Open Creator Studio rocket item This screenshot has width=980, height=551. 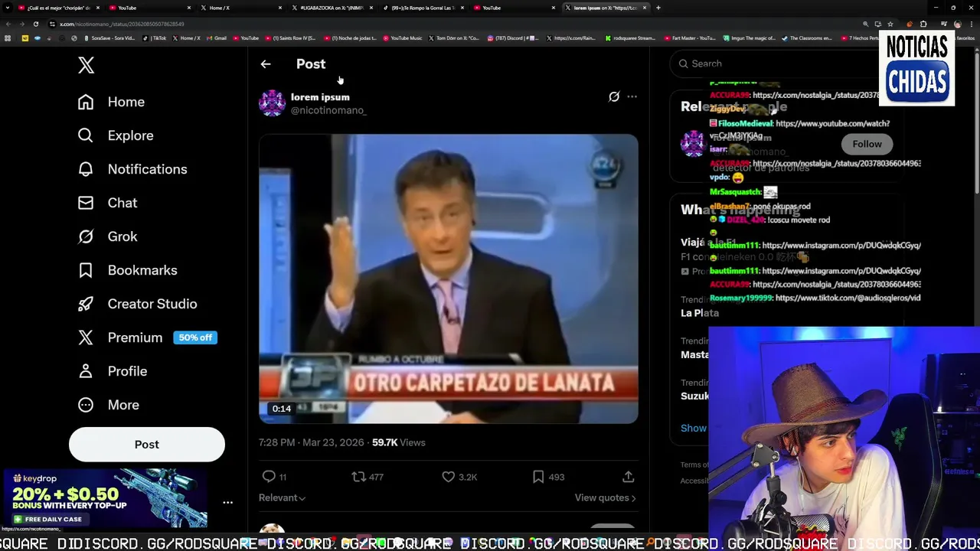tap(137, 304)
